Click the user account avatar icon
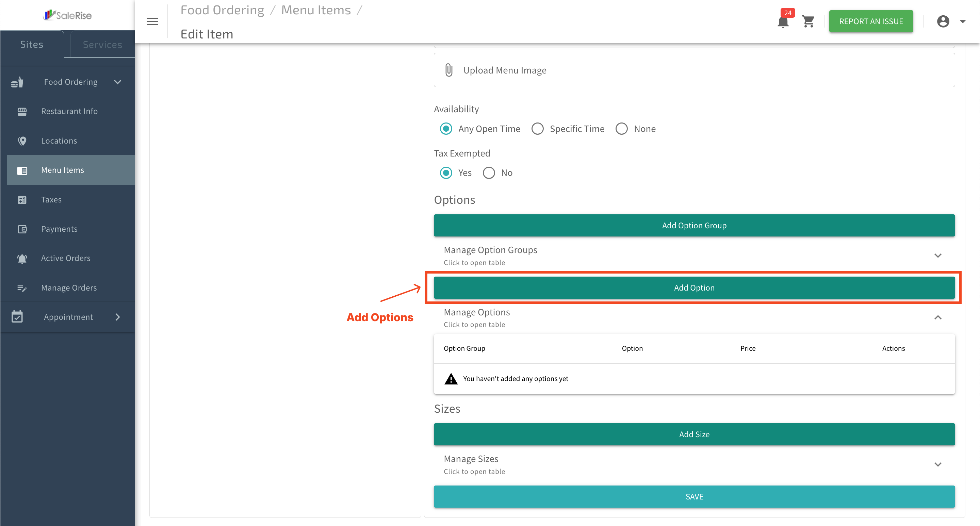Image resolution: width=980 pixels, height=526 pixels. [x=943, y=21]
